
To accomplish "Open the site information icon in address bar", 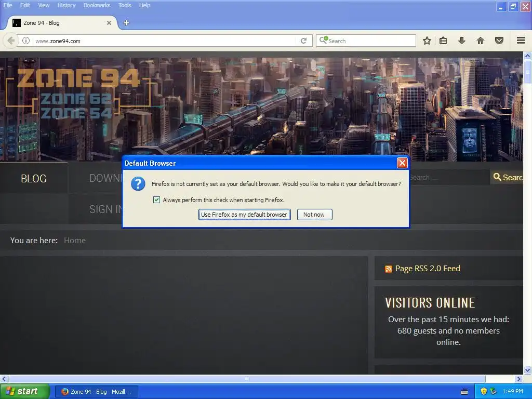I will click(x=26, y=41).
